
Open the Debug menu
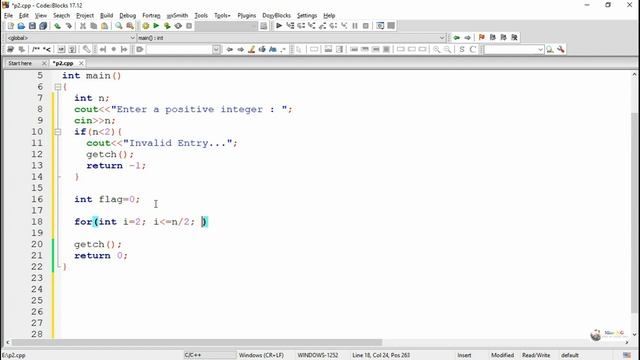tap(127, 16)
